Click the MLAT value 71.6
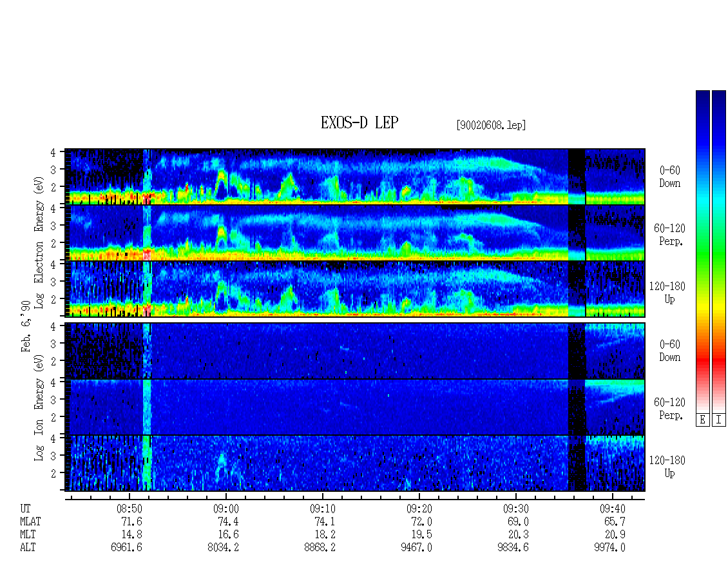The image size is (728, 564). click(132, 521)
